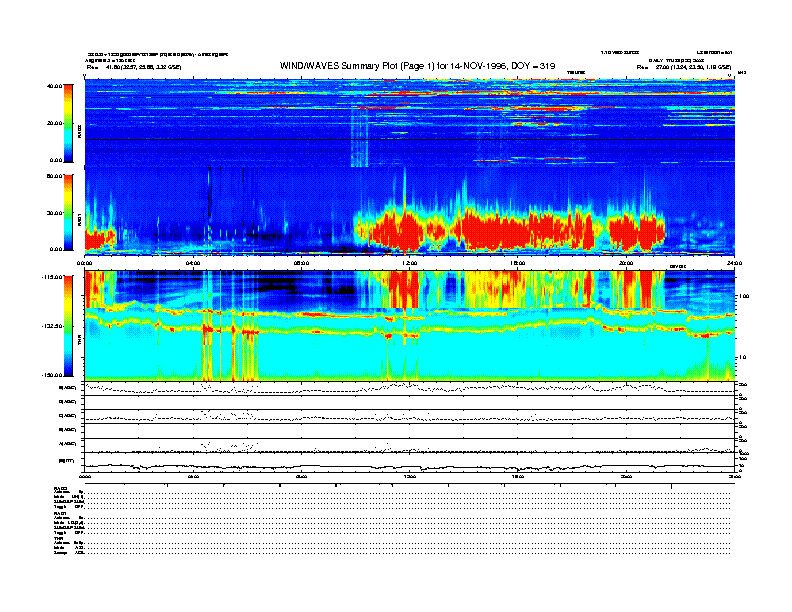Viewport: 792px width, 612px height.
Task: Click the 12:00 tick label below RAD1 panel
Action: pyautogui.click(x=410, y=263)
